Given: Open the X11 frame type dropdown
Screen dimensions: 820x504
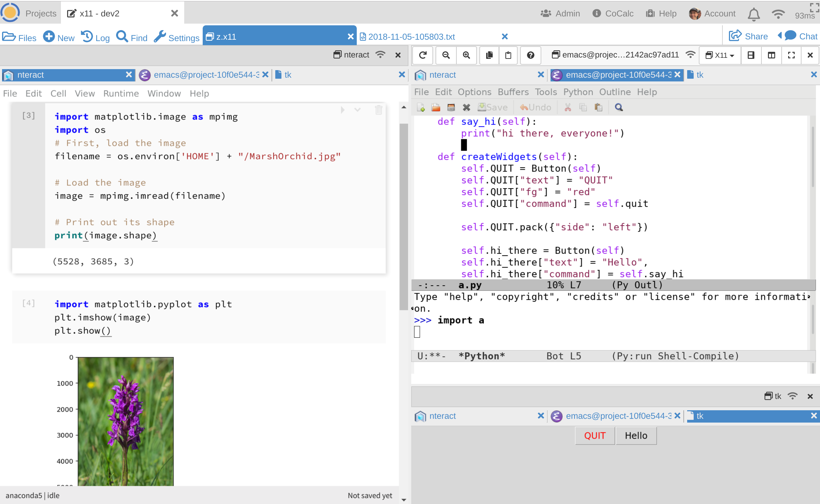Looking at the screenshot, I should tap(720, 55).
